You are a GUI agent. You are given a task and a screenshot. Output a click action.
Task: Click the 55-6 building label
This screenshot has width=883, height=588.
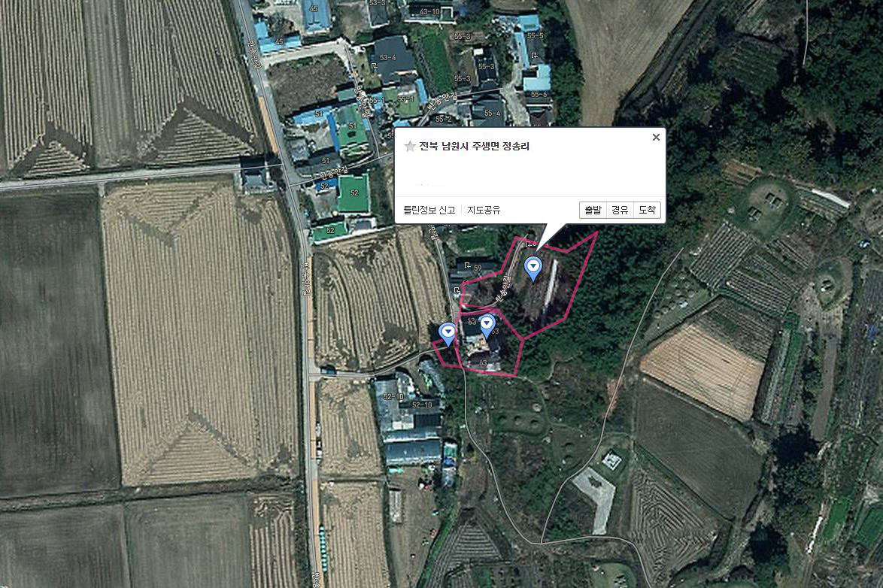pyautogui.click(x=539, y=94)
